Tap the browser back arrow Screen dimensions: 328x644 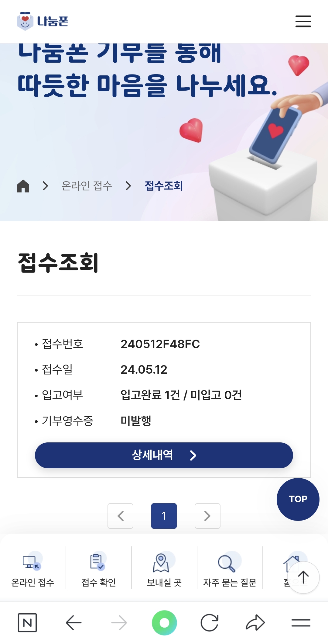73,623
